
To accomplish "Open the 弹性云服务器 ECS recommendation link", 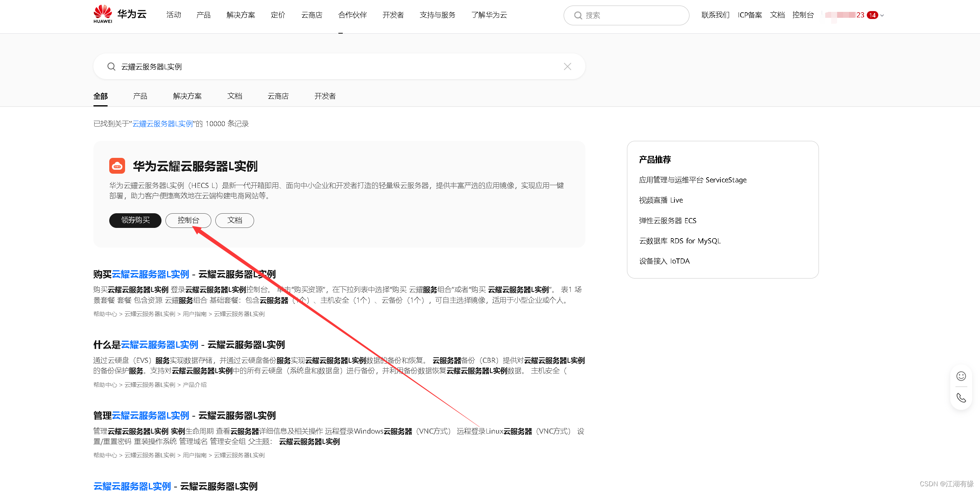I will 668,220.
